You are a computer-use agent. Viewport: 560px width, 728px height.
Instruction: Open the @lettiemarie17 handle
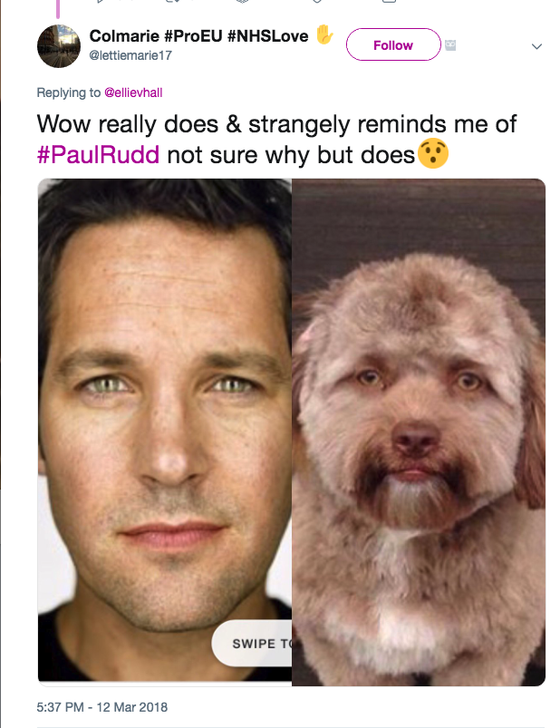(130, 55)
